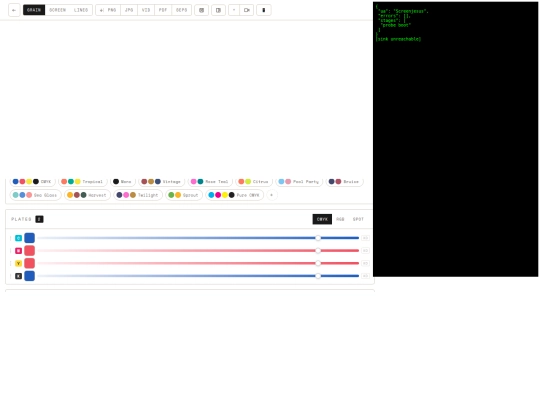Add a new palette with plus button

coord(272,195)
